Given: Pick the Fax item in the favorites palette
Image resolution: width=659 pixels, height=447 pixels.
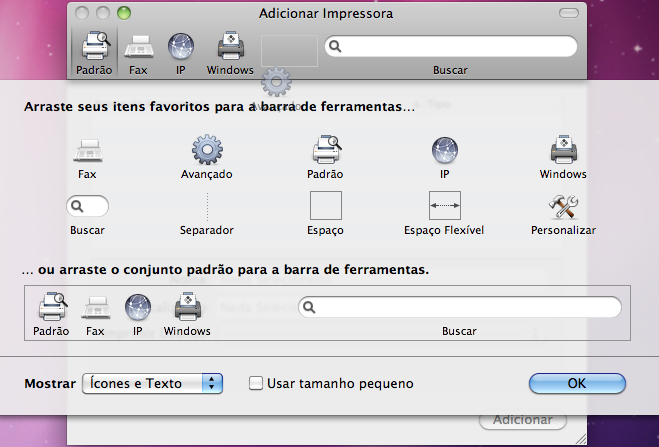Looking at the screenshot, I should point(87,157).
